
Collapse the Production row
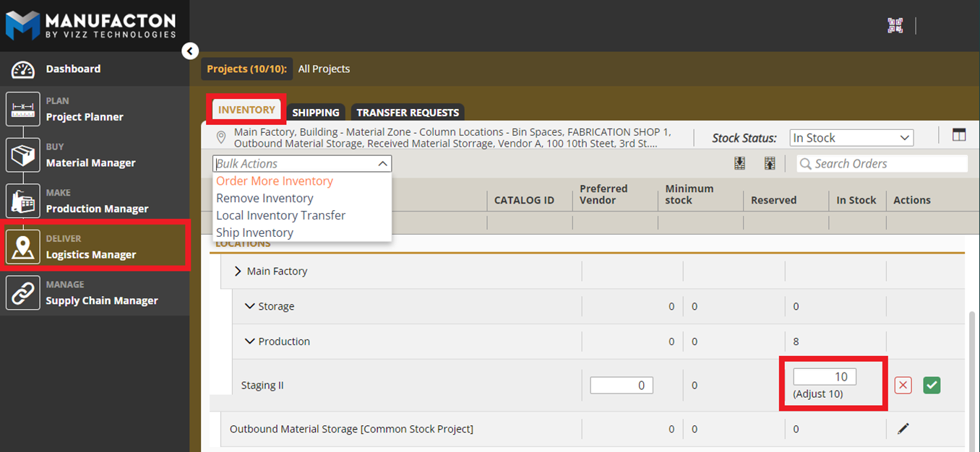(x=250, y=341)
